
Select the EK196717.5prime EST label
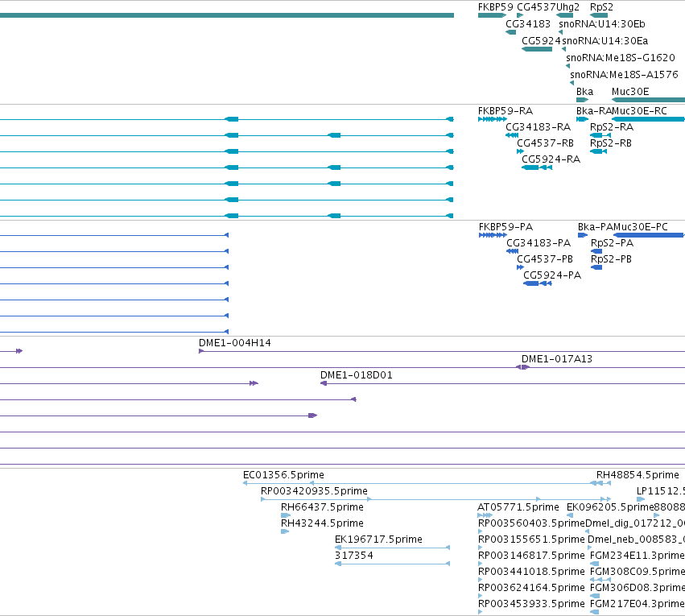tap(379, 540)
